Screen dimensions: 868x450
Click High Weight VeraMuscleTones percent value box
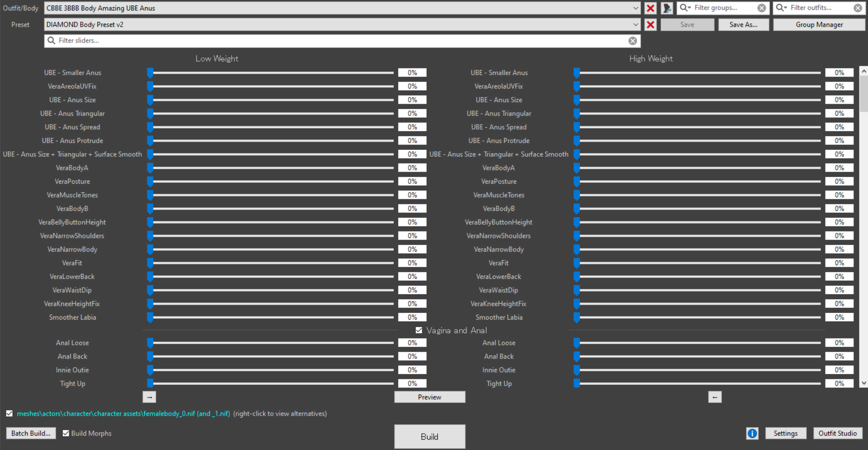(x=839, y=195)
